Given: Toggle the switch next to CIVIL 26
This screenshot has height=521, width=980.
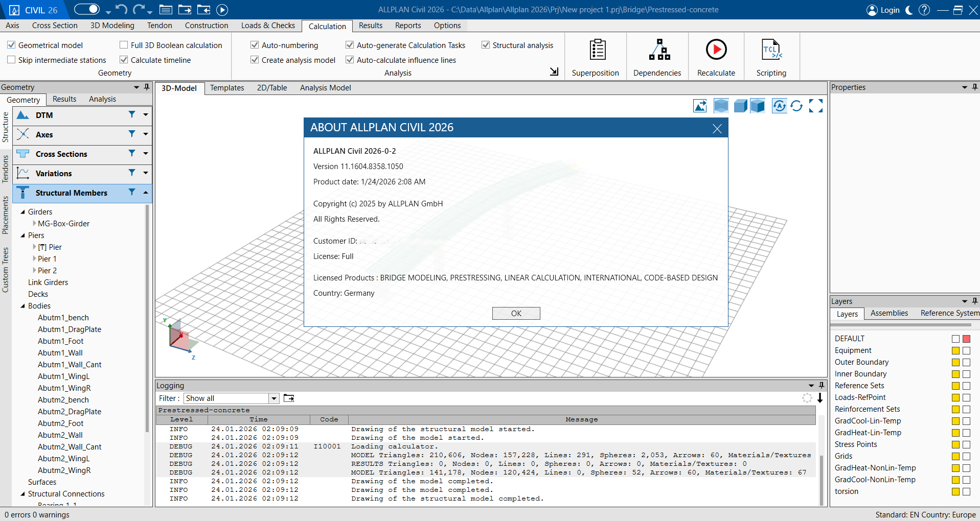Looking at the screenshot, I should click(87, 9).
